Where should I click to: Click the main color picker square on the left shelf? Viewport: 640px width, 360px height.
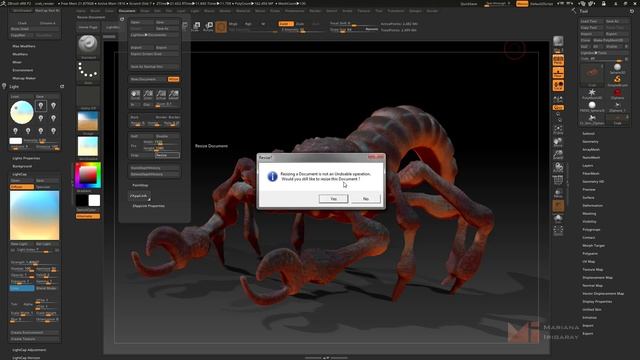coord(87,175)
